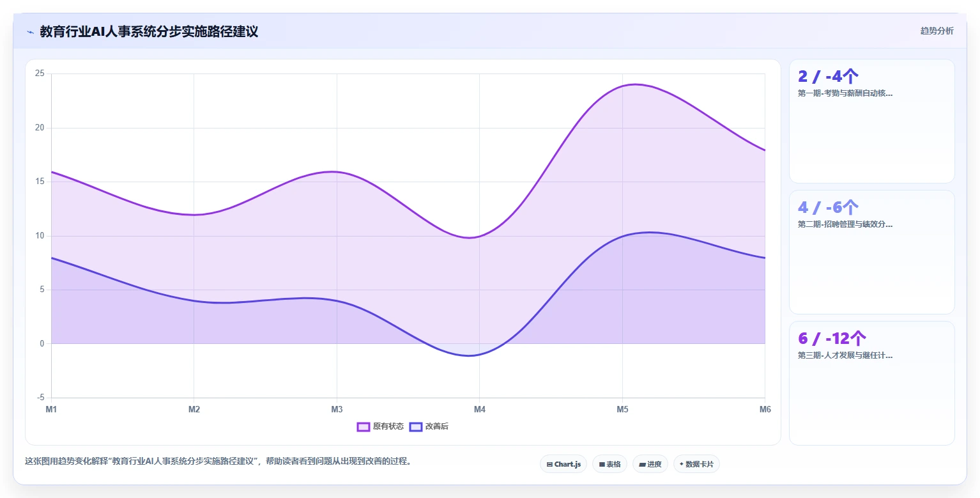Click the 6 / -12个 value
Image resolution: width=980 pixels, height=498 pixels.
(x=832, y=338)
